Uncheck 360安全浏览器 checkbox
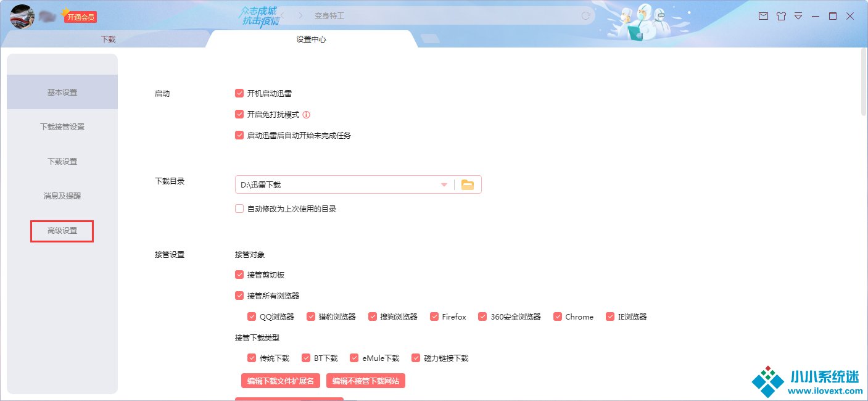Viewport: 868px width, 401px height. 482,316
